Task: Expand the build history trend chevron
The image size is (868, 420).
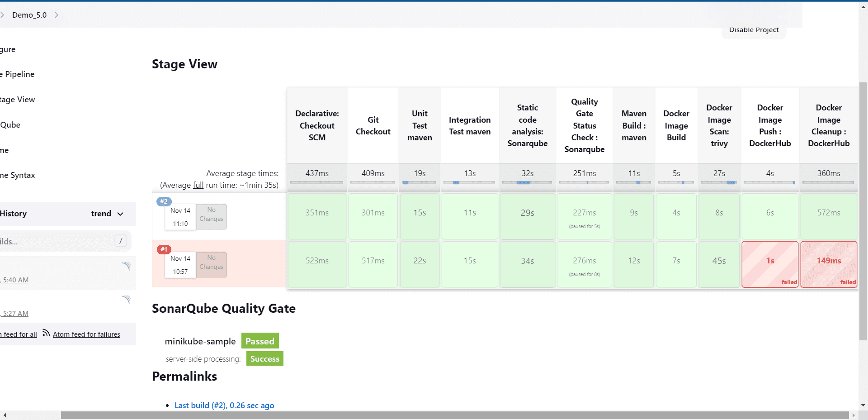Action: click(x=120, y=214)
